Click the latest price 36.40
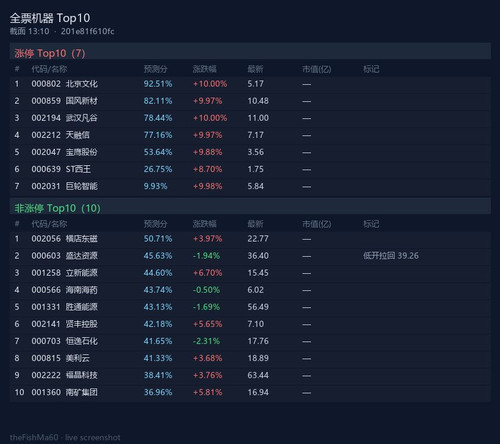This screenshot has height=444, width=500. 258,256
